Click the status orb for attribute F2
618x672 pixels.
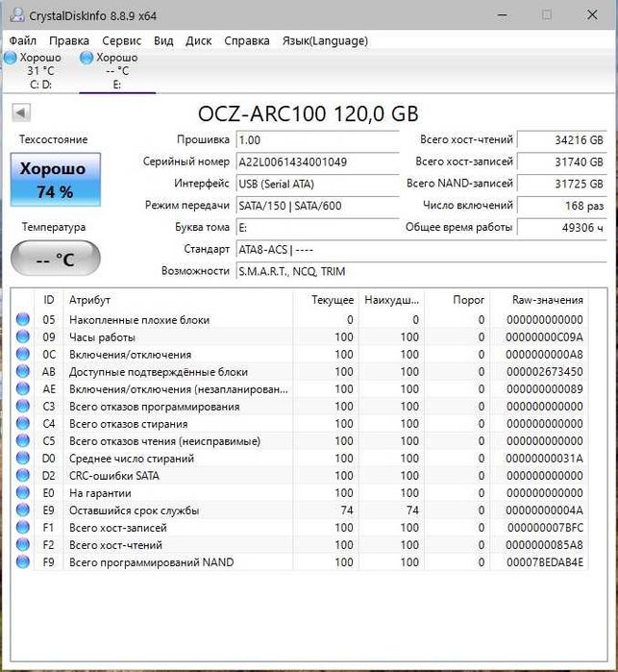23,545
